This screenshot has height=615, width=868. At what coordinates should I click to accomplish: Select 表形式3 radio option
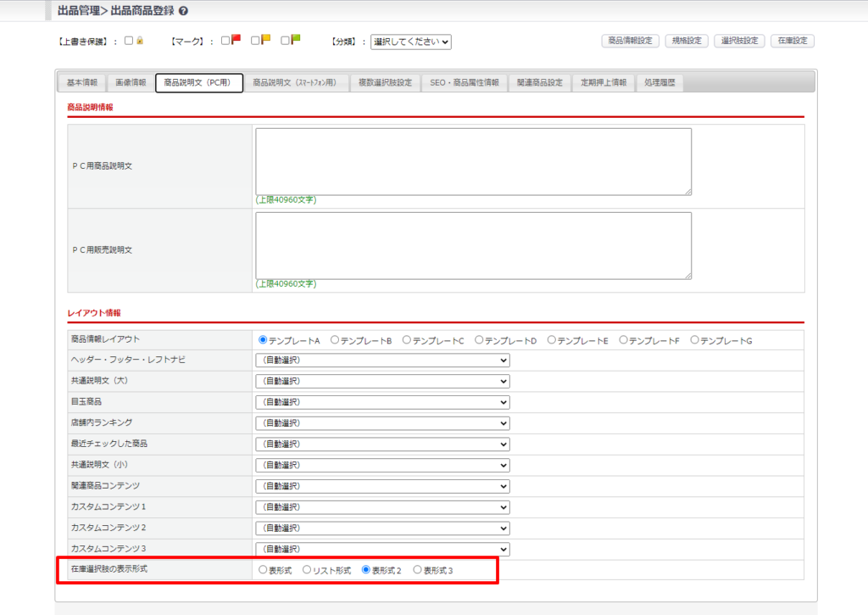tap(417, 570)
